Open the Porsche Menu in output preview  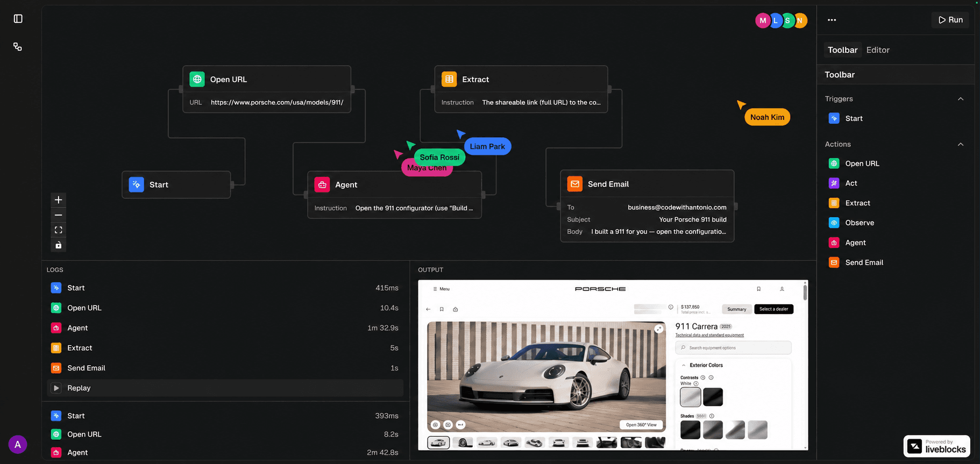point(441,289)
